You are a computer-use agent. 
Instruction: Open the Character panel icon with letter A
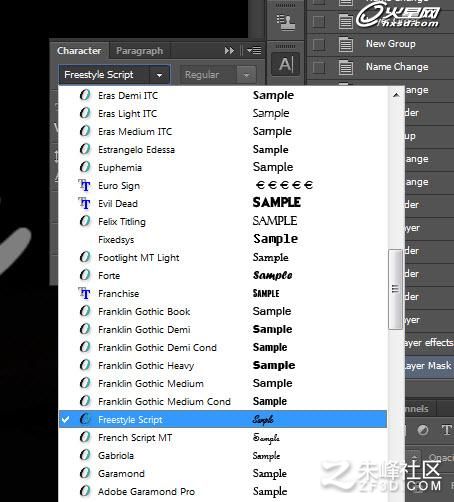point(286,64)
